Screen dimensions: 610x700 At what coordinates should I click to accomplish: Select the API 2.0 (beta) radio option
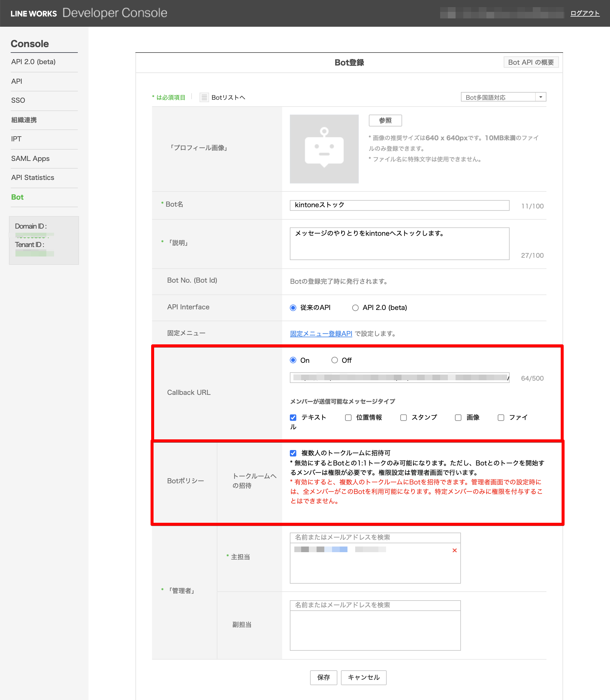click(x=355, y=308)
